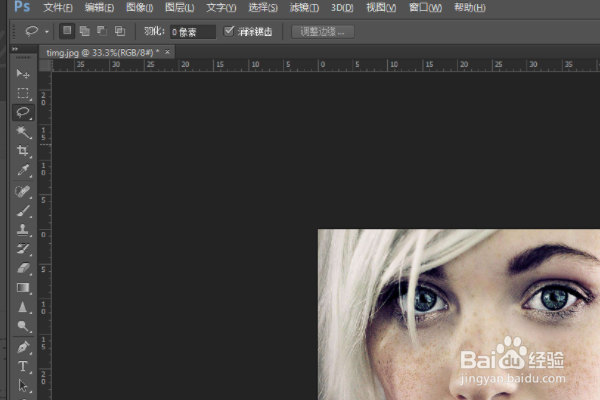This screenshot has width=600, height=400.
Task: Select the Rectangular Marquee tool
Action: 23,93
